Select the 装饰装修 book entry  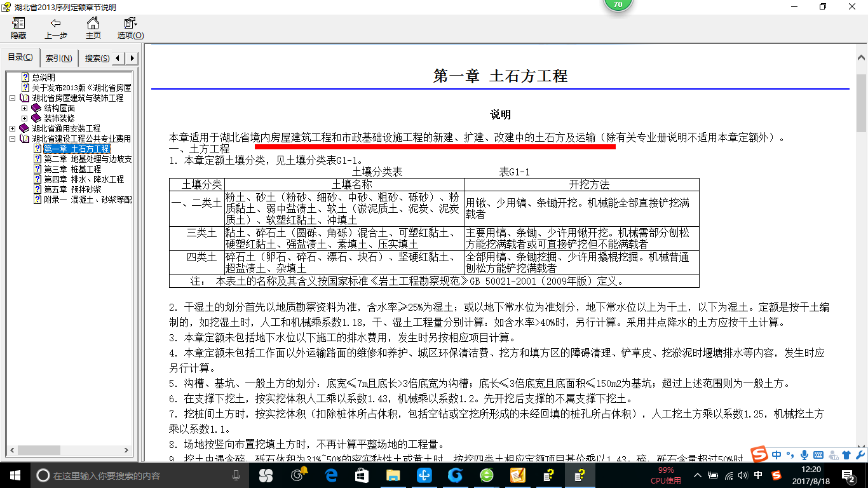tap(59, 118)
